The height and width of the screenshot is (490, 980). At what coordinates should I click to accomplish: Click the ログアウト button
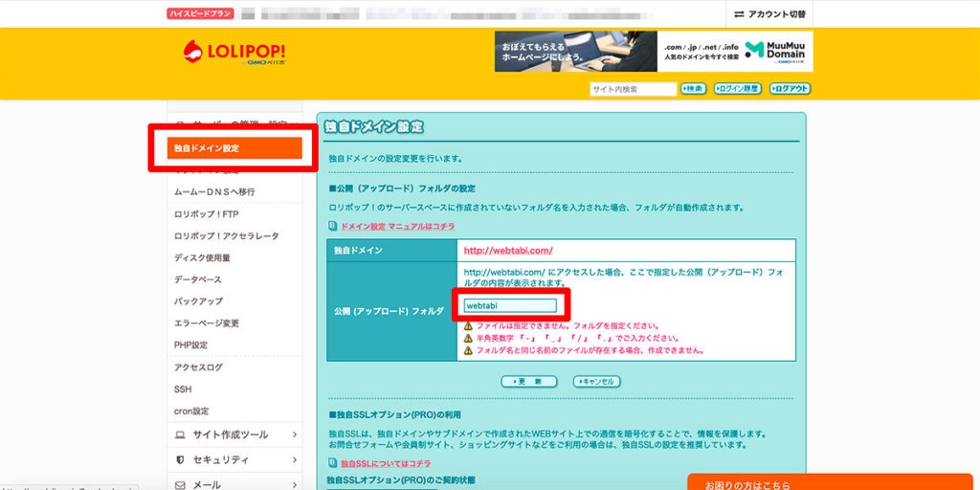pyautogui.click(x=790, y=89)
